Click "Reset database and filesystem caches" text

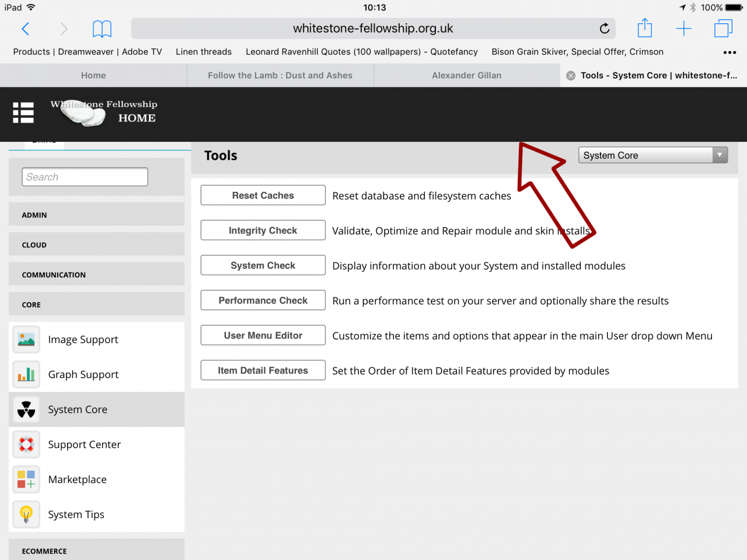(x=421, y=196)
